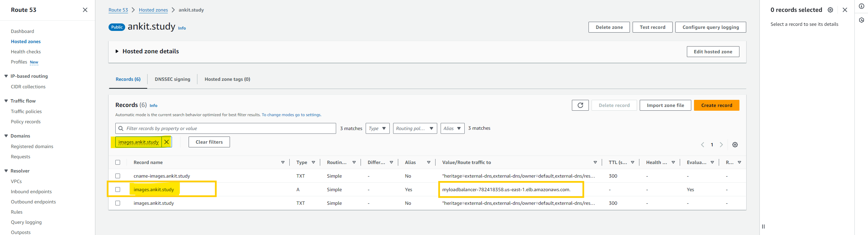The image size is (868, 235).
Task: Open record details panel settings gear
Action: tap(830, 10)
